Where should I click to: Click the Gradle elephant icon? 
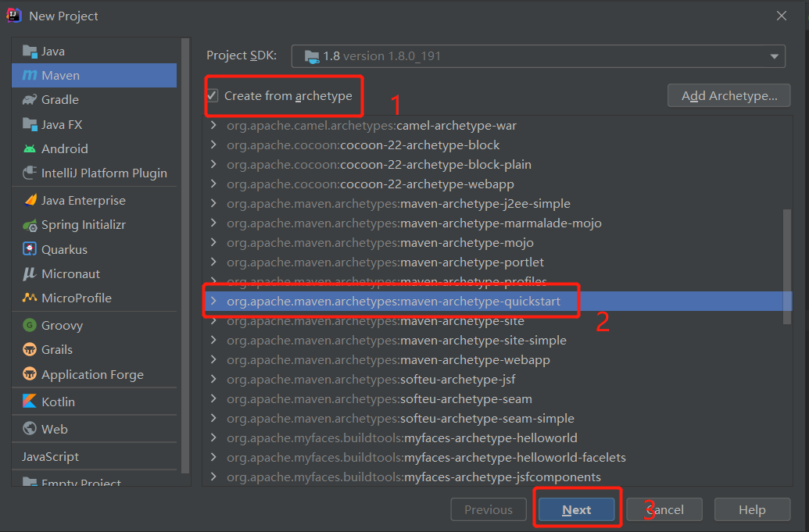(x=30, y=99)
